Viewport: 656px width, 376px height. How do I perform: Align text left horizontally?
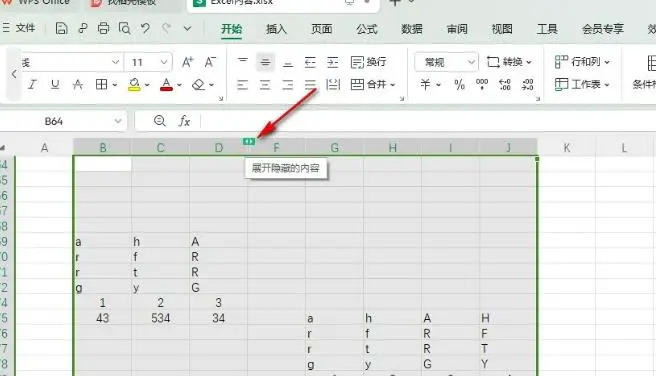tap(243, 85)
